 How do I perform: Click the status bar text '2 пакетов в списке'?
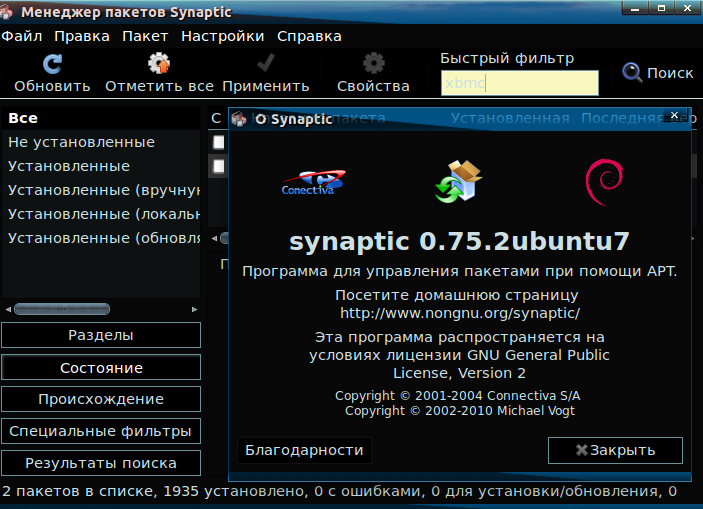(79, 492)
